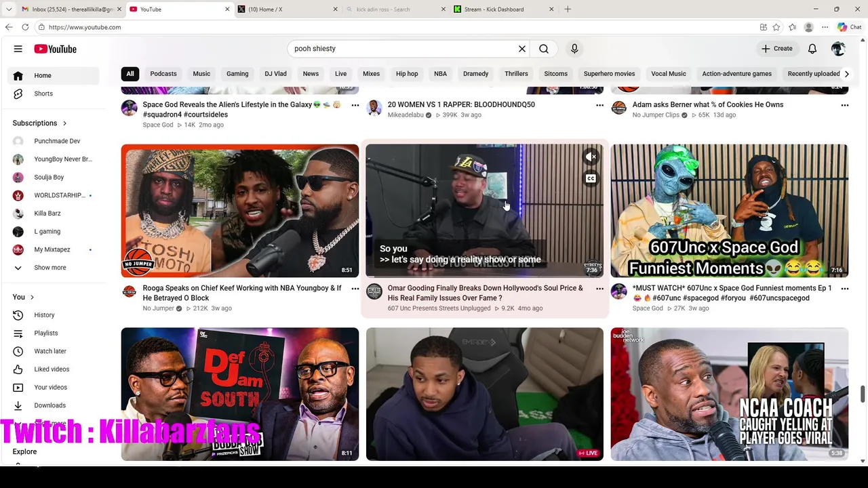Switch to the Home / X browser tab
Image resolution: width=868 pixels, height=488 pixels.
[288, 9]
